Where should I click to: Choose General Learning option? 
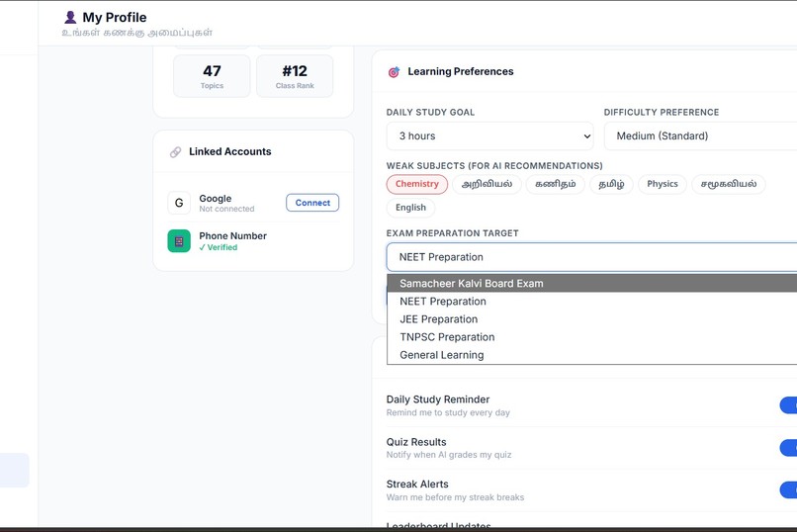click(x=591, y=355)
